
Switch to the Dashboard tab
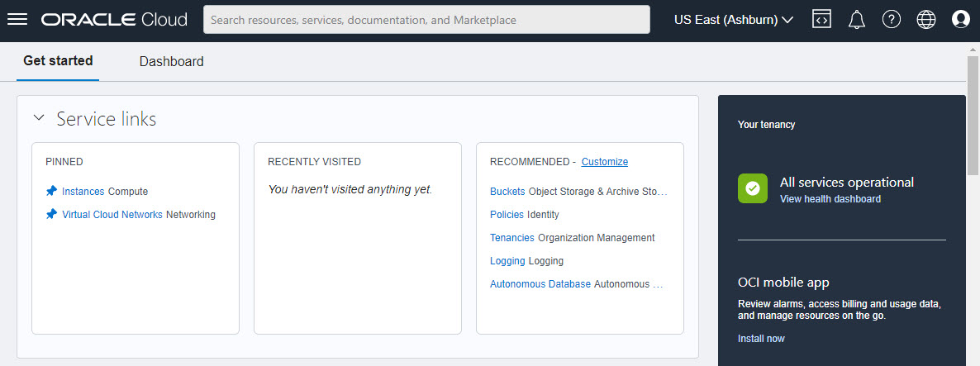point(171,62)
